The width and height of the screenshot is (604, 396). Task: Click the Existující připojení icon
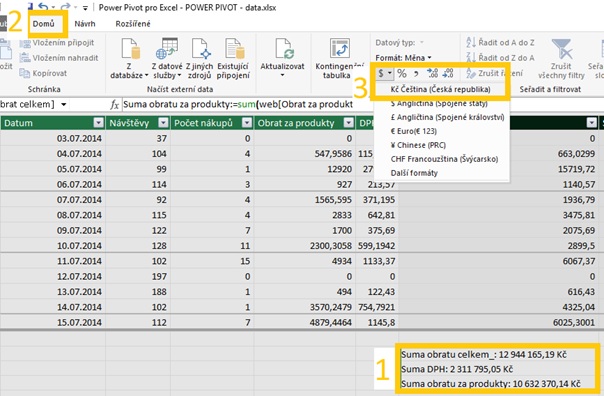coord(234,50)
